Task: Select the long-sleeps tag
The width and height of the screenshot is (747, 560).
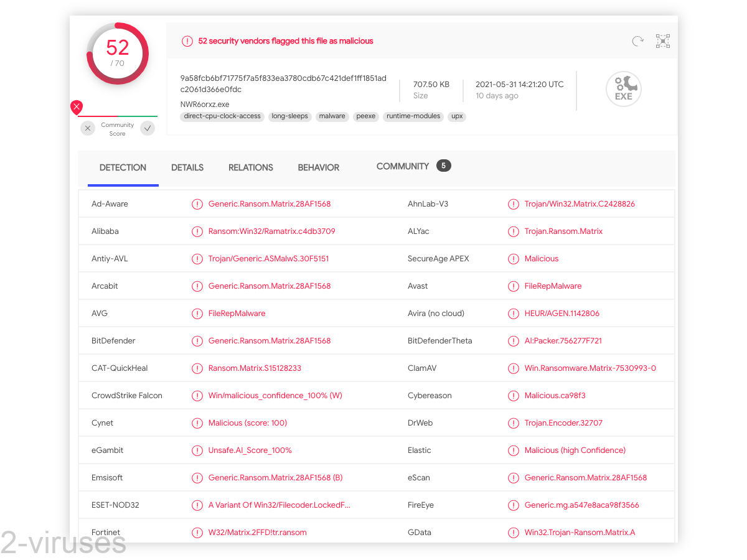Action: pos(290,116)
